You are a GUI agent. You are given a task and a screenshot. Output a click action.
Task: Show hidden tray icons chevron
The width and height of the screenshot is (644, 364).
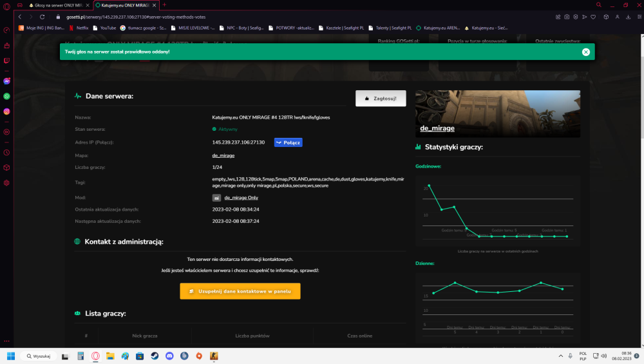561,356
